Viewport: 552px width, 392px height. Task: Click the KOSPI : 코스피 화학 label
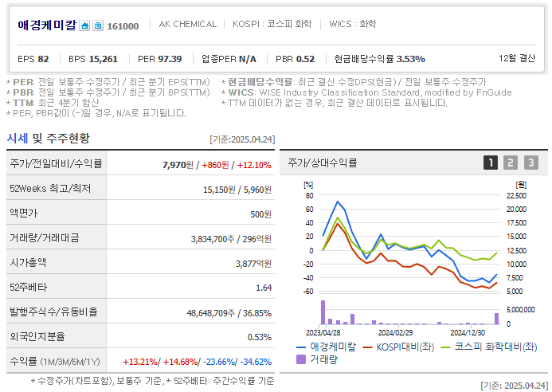pyautogui.click(x=272, y=24)
